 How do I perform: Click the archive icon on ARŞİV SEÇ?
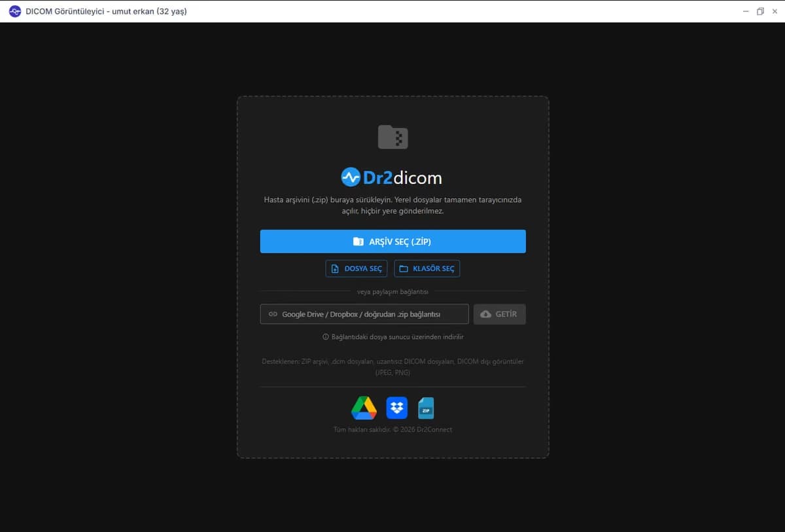pyautogui.click(x=358, y=241)
